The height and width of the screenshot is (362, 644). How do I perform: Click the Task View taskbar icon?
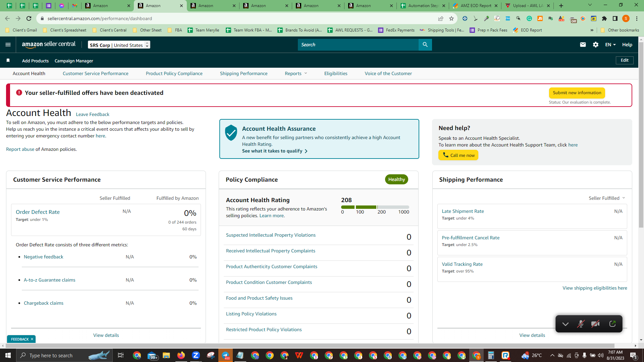[x=121, y=355]
